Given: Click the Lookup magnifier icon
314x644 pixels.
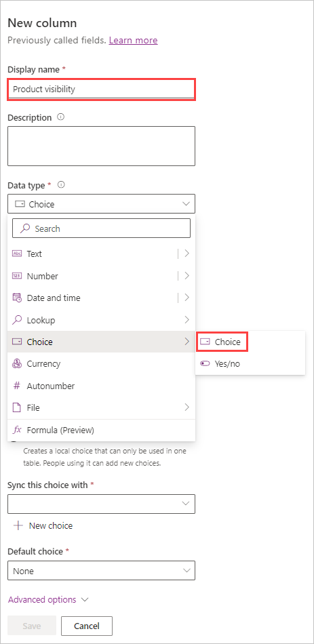Looking at the screenshot, I should click(17, 319).
